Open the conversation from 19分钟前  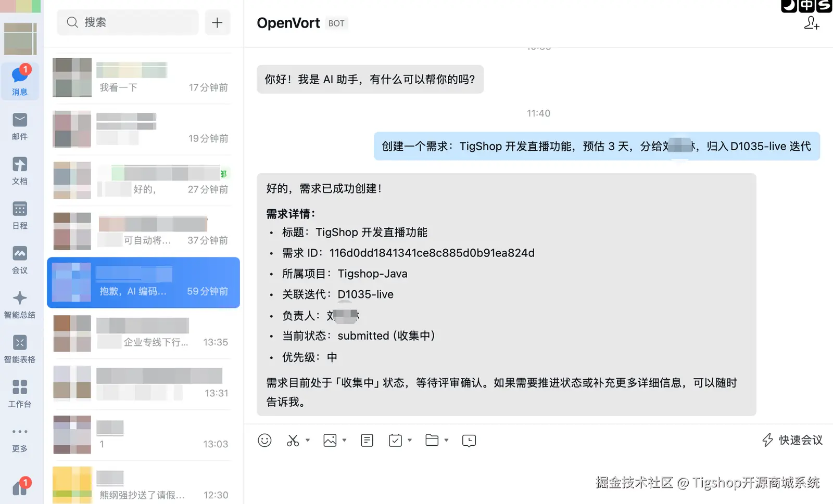tap(143, 129)
